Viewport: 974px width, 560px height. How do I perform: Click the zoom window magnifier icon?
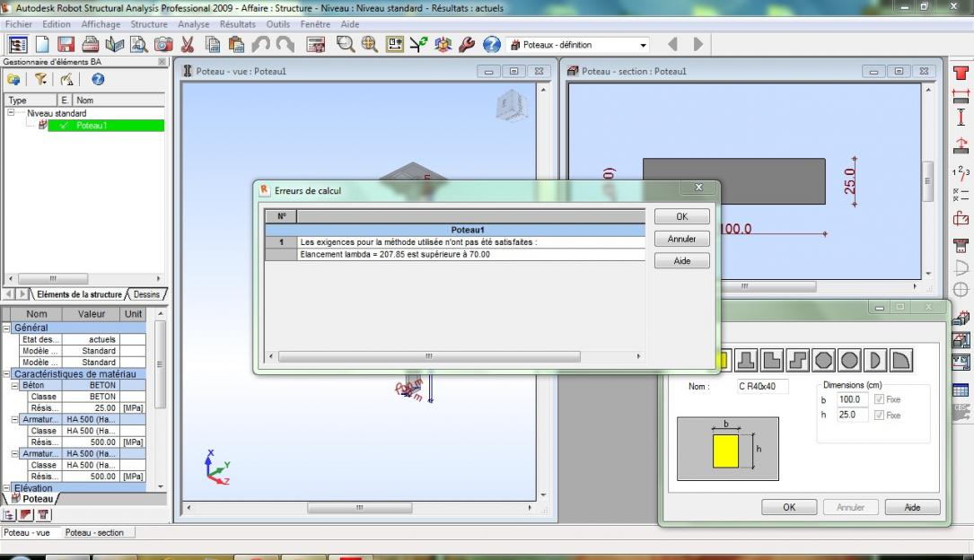[346, 45]
